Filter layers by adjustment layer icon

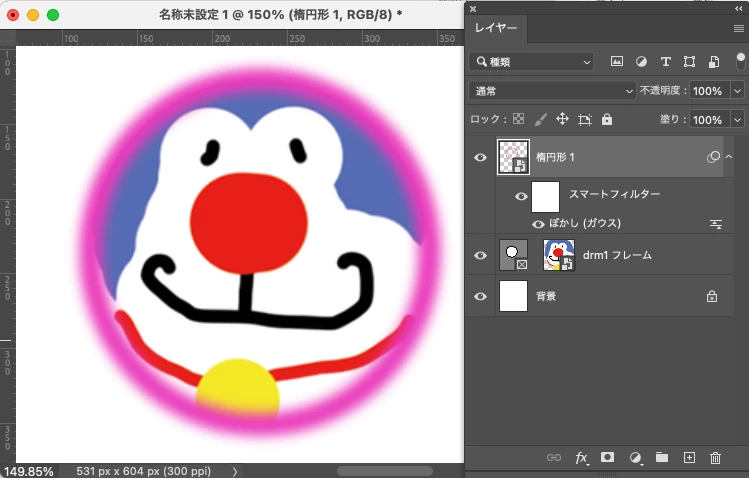pos(641,61)
